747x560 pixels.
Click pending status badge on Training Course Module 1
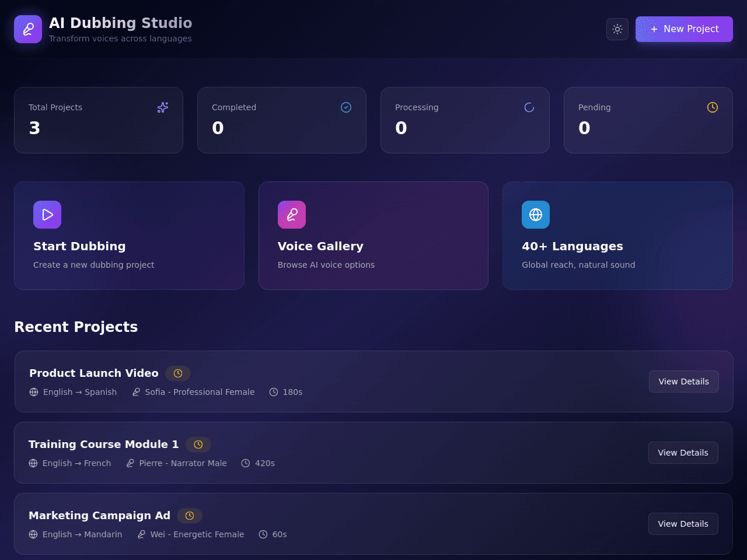pyautogui.click(x=198, y=444)
